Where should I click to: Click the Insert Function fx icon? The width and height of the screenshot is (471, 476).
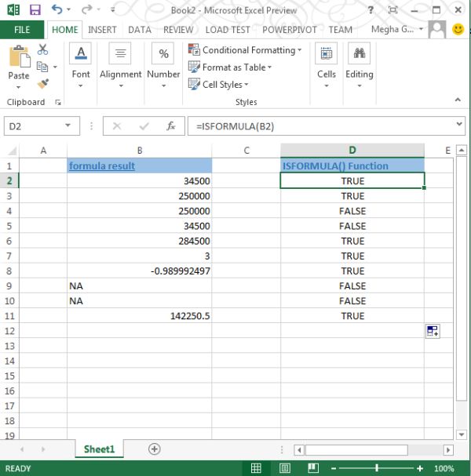coord(171,125)
